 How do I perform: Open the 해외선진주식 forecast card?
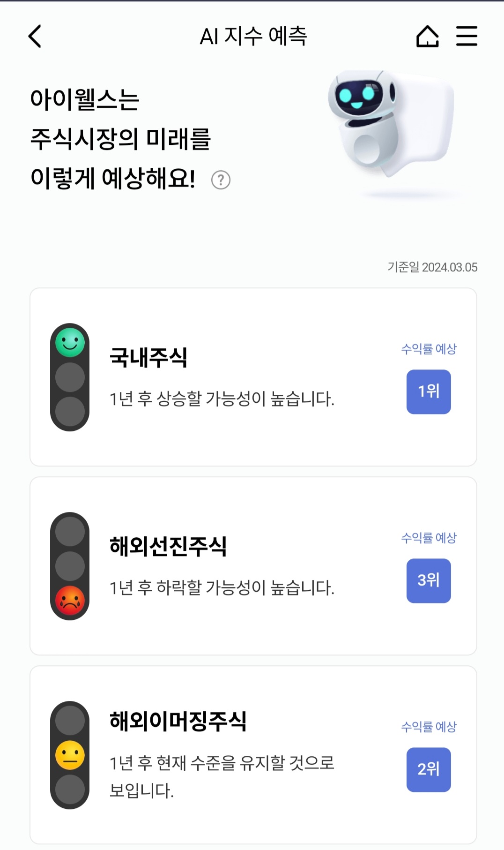253,566
